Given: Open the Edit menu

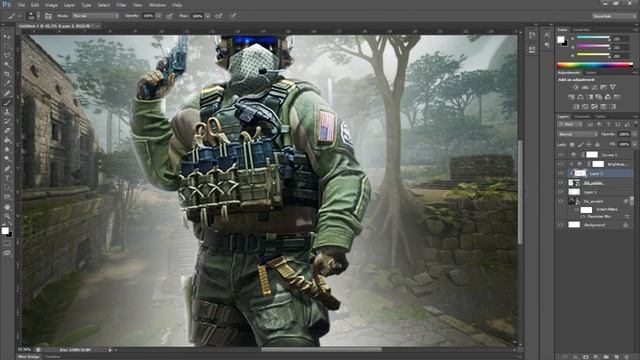Looking at the screenshot, I should [35, 5].
